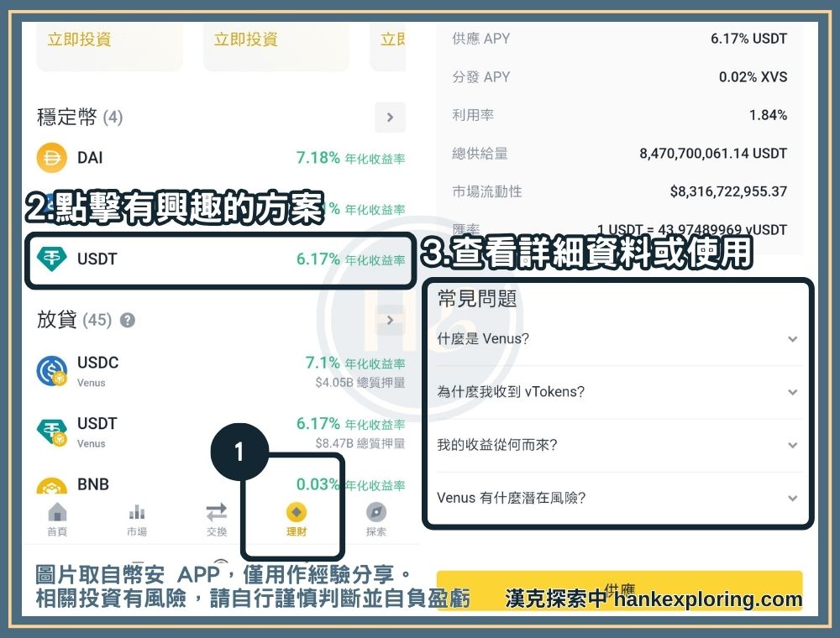Click 市場流動性 $8,316,722,955.37 value
Image resolution: width=840 pixels, height=638 pixels.
click(728, 191)
